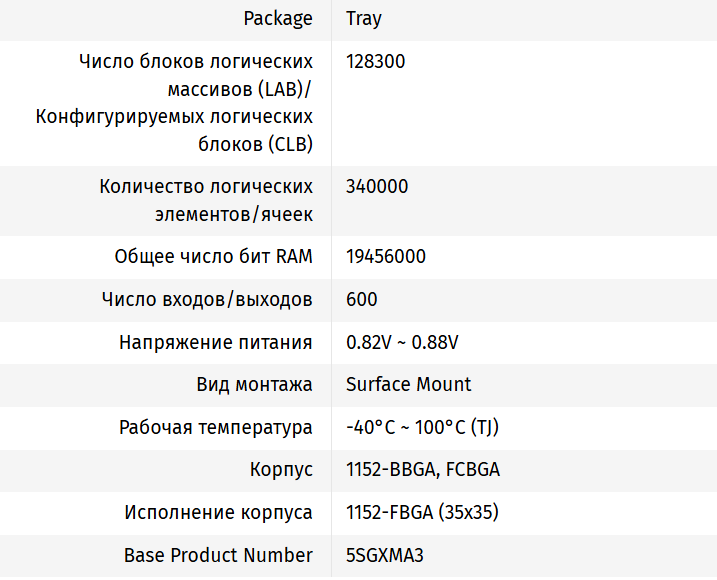Click the LAB/CLB logic blocks label
Image resolution: width=717 pixels, height=580 pixels.
click(x=175, y=103)
